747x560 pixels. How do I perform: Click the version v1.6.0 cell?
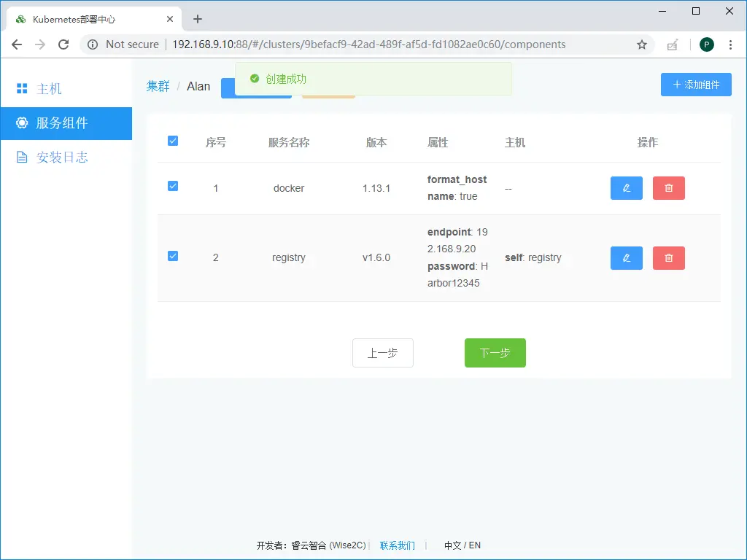(x=376, y=257)
